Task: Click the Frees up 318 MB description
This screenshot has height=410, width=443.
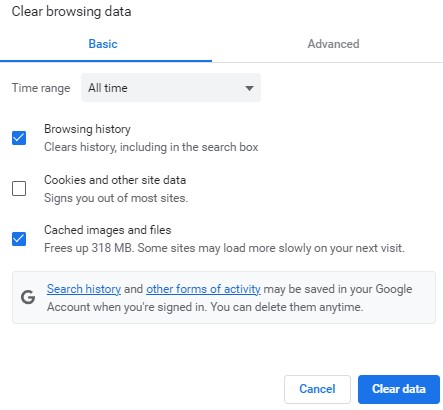Action: tap(224, 248)
